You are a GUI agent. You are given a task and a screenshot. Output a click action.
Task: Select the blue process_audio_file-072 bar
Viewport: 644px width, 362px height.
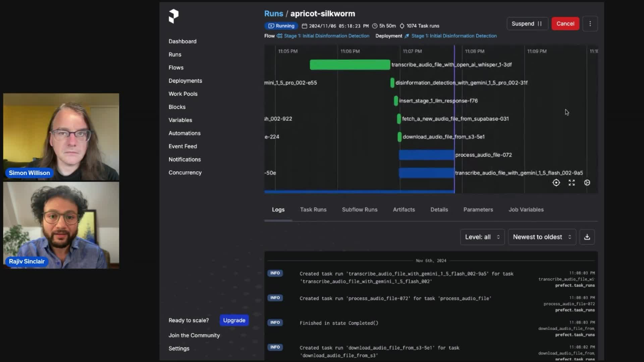pos(426,155)
